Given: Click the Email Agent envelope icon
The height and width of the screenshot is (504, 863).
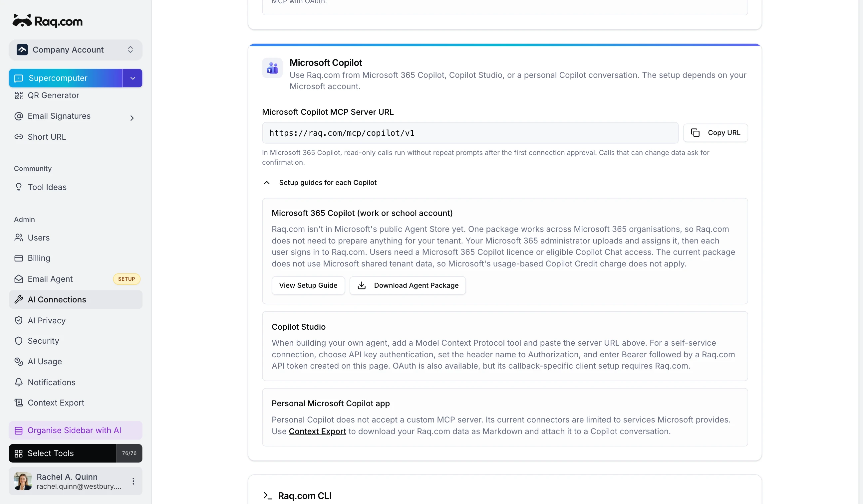Looking at the screenshot, I should click(x=19, y=279).
